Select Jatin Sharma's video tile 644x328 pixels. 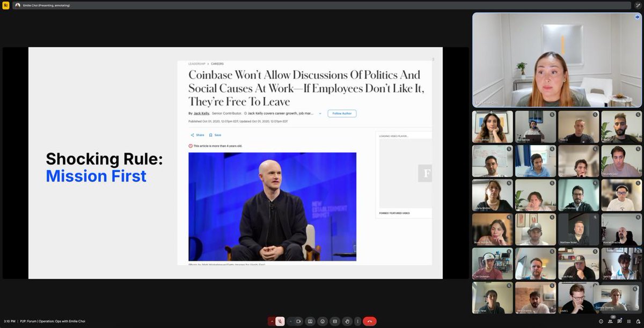(x=535, y=298)
